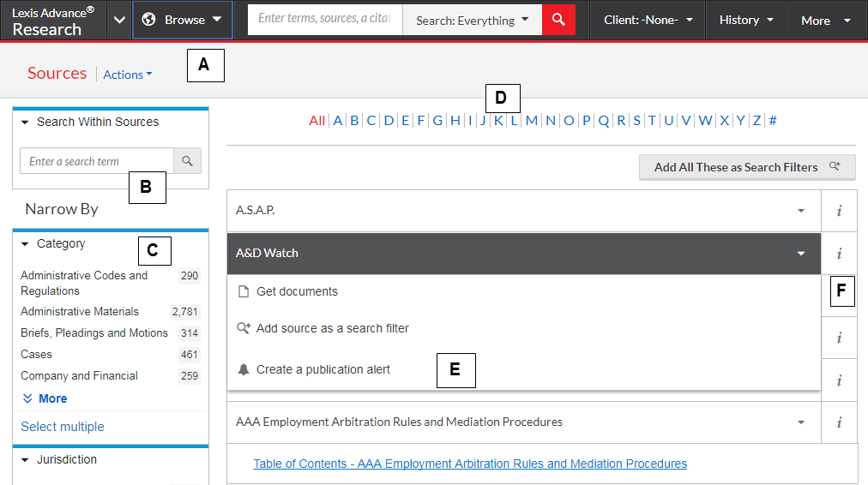Select Add source as a search filter
Screen dimensions: 868x485
pos(332,328)
